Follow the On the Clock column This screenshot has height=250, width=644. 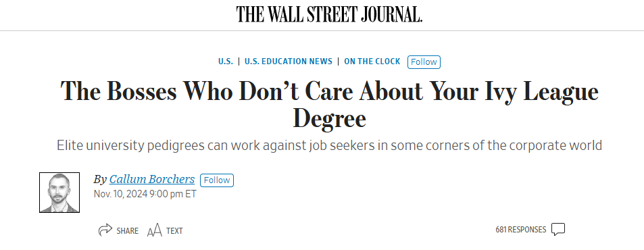(424, 62)
